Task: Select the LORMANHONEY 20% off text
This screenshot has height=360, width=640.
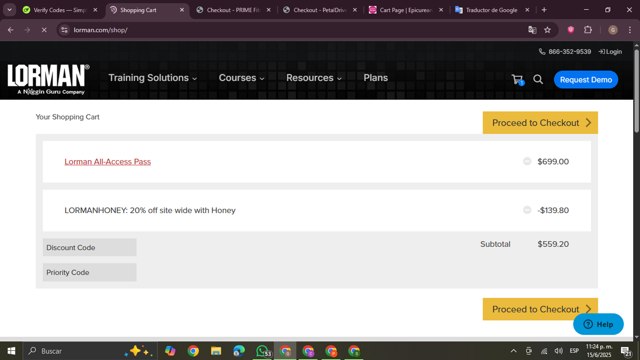Action: click(x=150, y=210)
